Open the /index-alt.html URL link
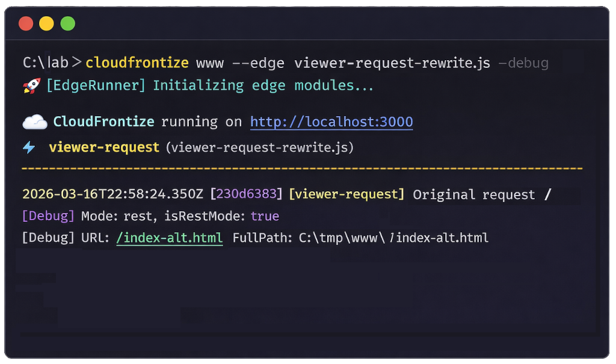The image size is (616, 364). tap(169, 238)
